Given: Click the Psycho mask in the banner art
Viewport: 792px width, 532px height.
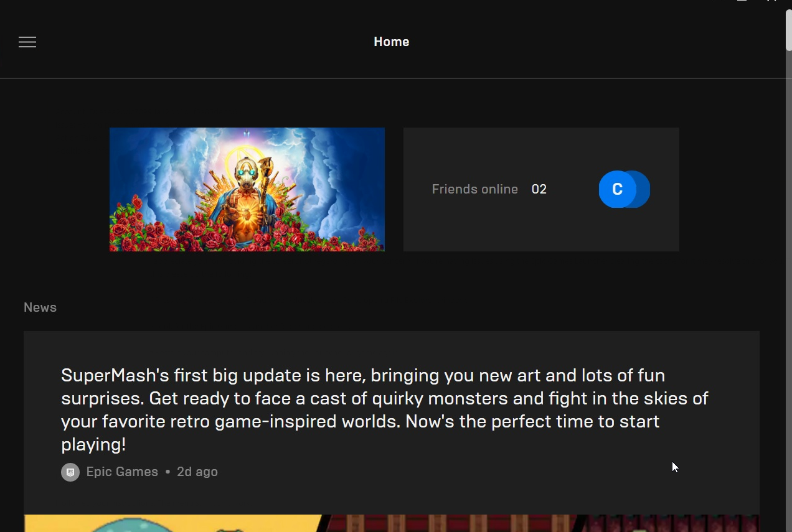Looking at the screenshot, I should click(x=247, y=169).
